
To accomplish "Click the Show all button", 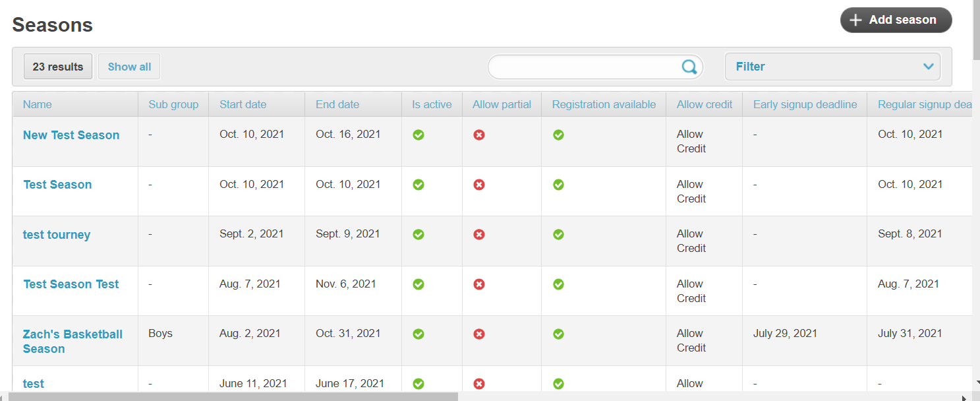I will click(x=129, y=67).
